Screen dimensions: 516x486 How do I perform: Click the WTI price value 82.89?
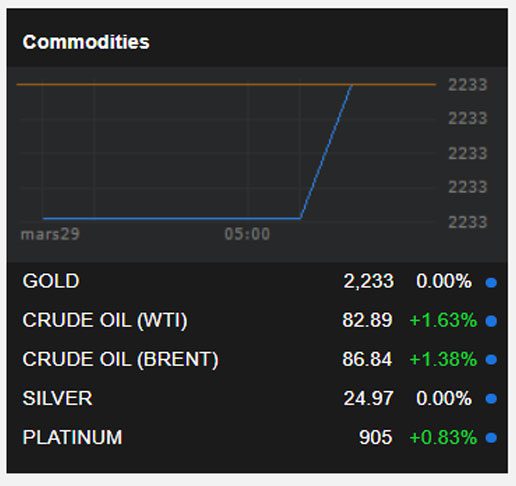[x=367, y=320]
